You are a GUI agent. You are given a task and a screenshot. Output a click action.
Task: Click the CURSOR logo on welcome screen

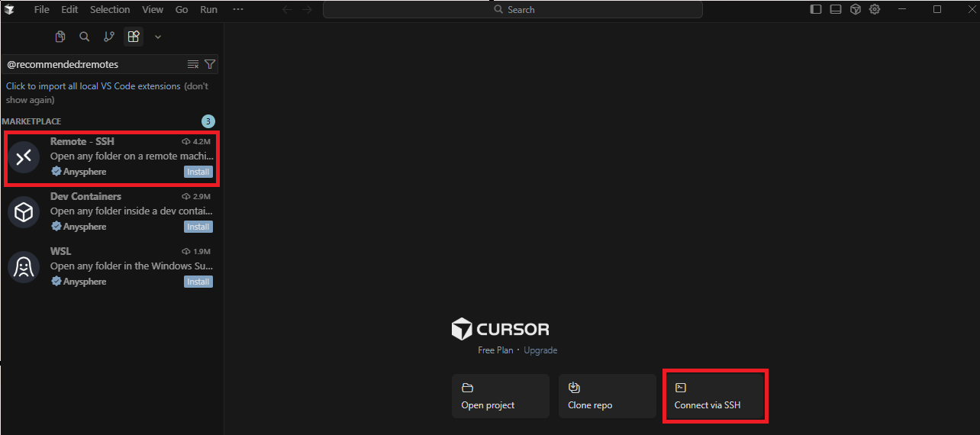click(501, 330)
